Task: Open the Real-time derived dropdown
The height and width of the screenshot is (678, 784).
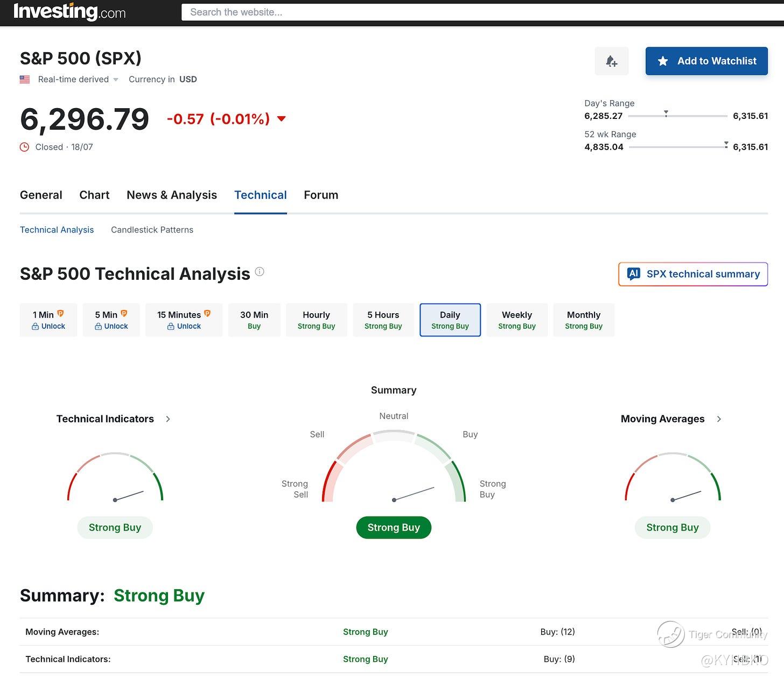Action: pos(78,79)
